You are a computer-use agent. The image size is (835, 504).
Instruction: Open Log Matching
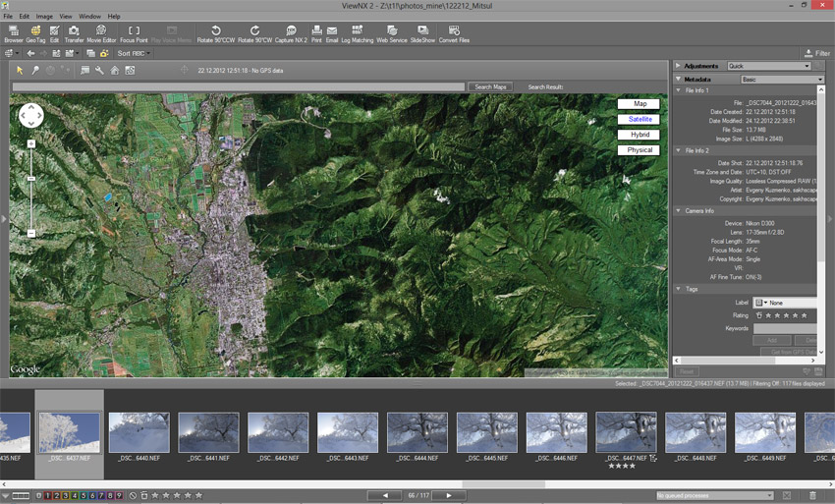click(x=358, y=33)
